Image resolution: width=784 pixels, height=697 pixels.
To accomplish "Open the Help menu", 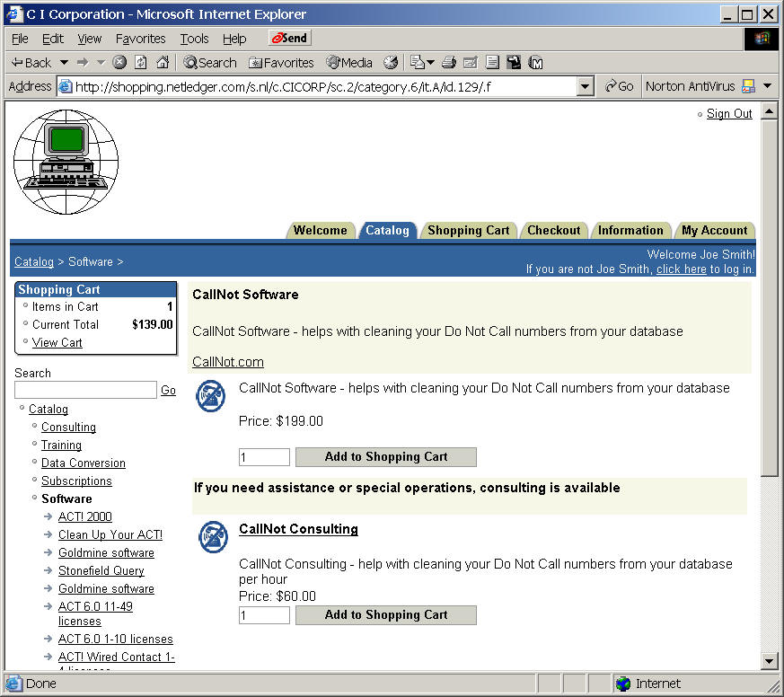I will (234, 39).
